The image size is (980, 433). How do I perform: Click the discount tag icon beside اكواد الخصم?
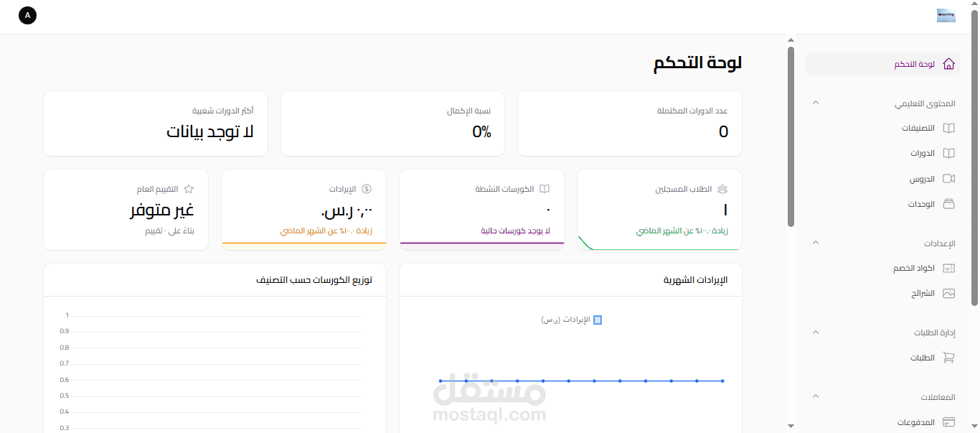(948, 268)
